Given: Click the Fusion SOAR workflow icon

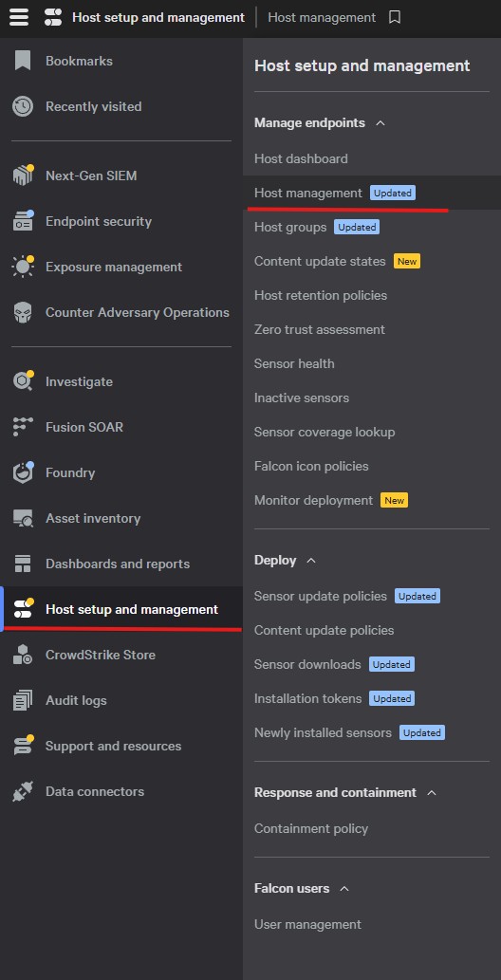Looking at the screenshot, I should pyautogui.click(x=23, y=427).
